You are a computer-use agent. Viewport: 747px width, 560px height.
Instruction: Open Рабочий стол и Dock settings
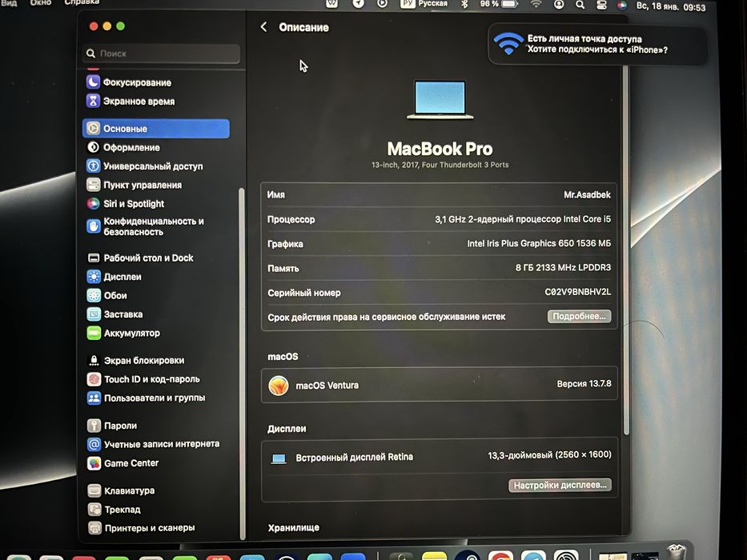coord(141,258)
